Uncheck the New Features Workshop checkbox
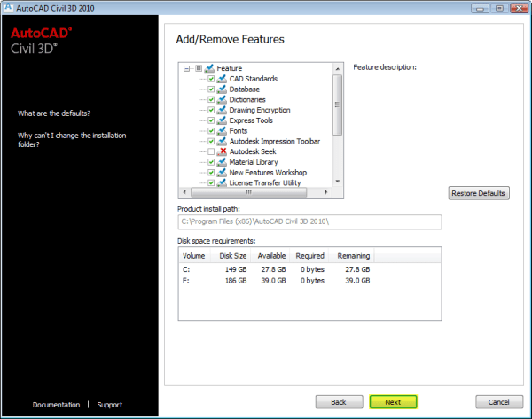This screenshot has width=532, height=419. pos(211,173)
